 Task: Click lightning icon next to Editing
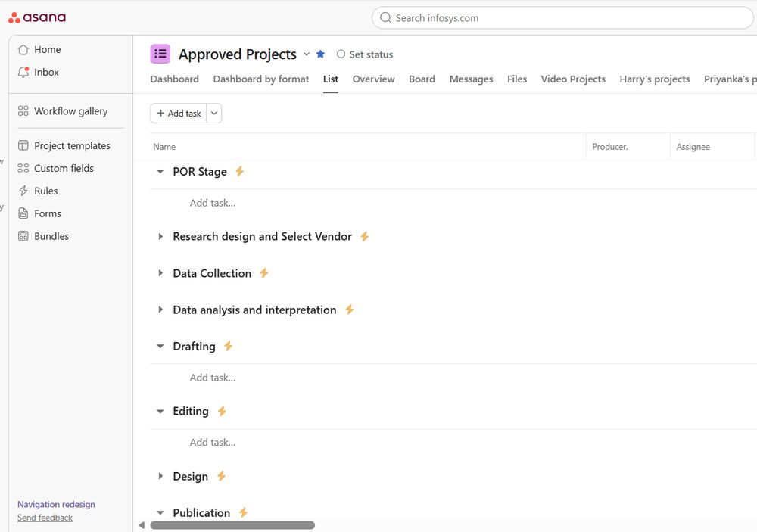(x=222, y=411)
